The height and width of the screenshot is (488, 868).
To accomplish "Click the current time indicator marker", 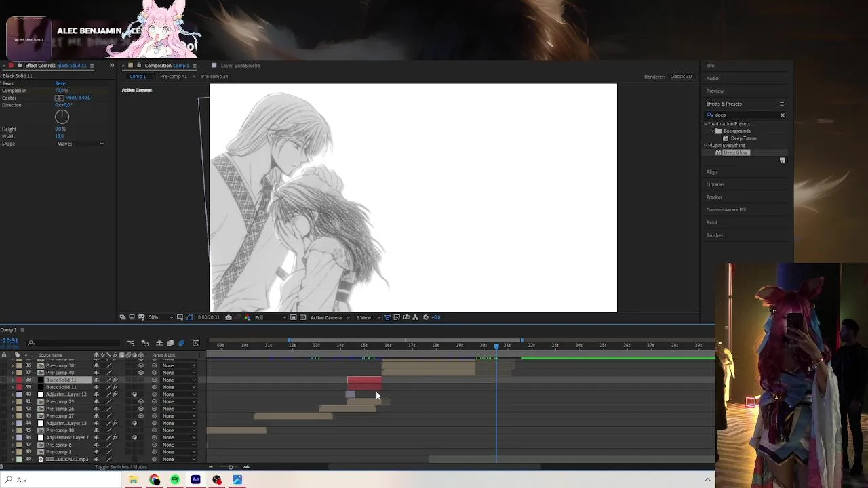I will (496, 346).
